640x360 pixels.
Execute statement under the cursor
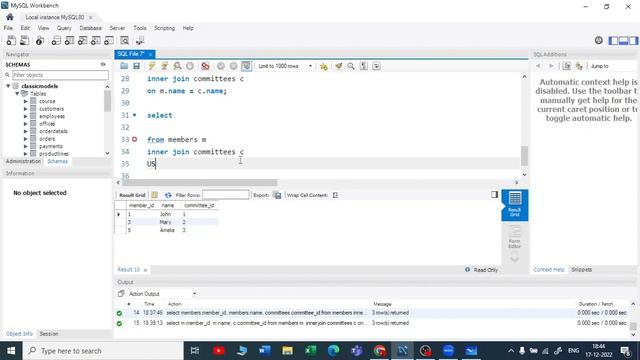(x=164, y=66)
